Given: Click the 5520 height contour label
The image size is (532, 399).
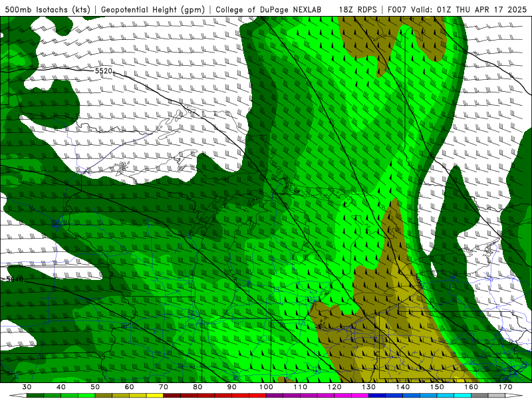Looking at the screenshot, I should [x=104, y=71].
